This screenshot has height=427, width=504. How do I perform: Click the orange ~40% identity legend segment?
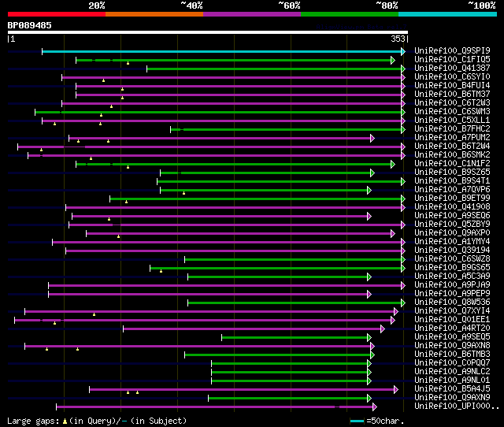tap(154, 14)
